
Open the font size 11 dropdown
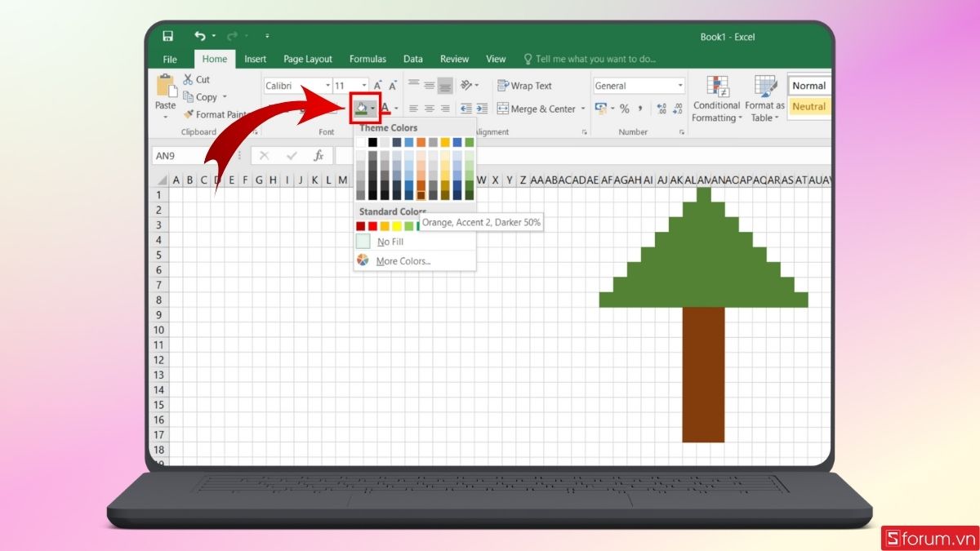click(364, 86)
